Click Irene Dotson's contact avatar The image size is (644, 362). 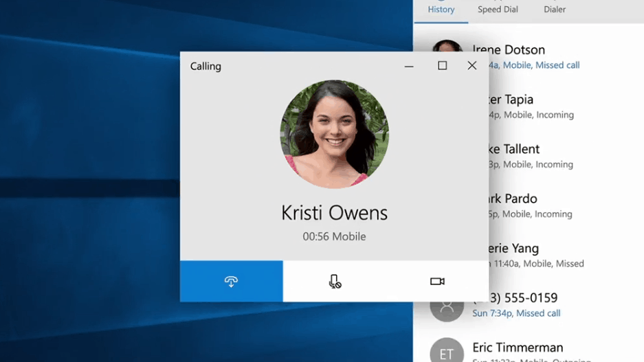pyautogui.click(x=447, y=47)
